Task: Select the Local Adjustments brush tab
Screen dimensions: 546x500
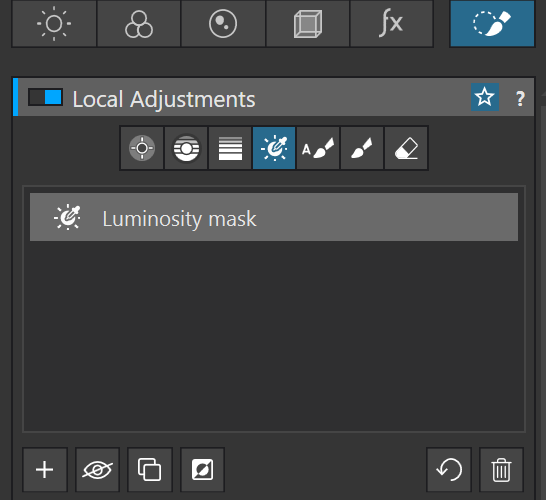Action: coord(492,23)
